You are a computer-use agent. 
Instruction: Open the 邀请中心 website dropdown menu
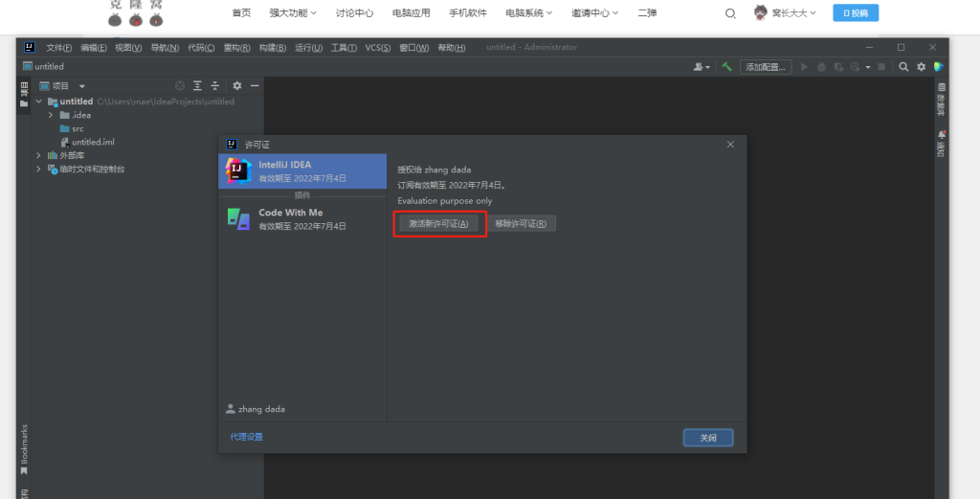coord(594,12)
